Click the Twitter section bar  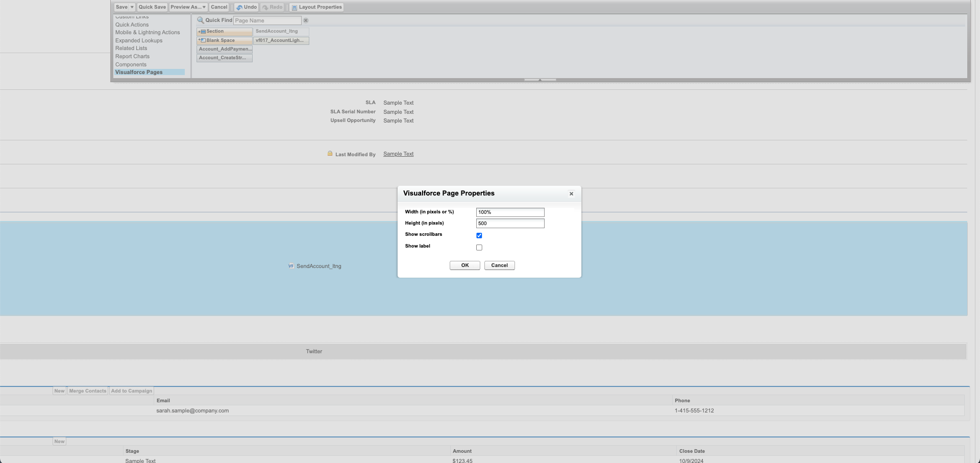click(483, 351)
